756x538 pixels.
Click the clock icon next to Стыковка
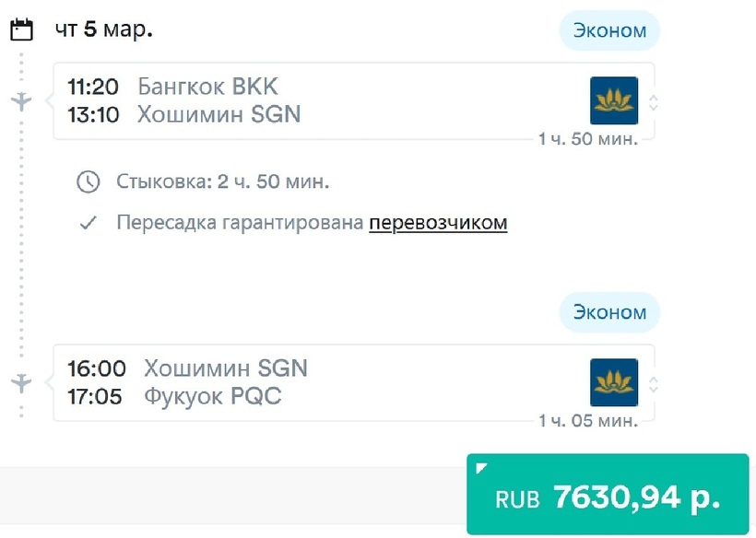click(88, 181)
